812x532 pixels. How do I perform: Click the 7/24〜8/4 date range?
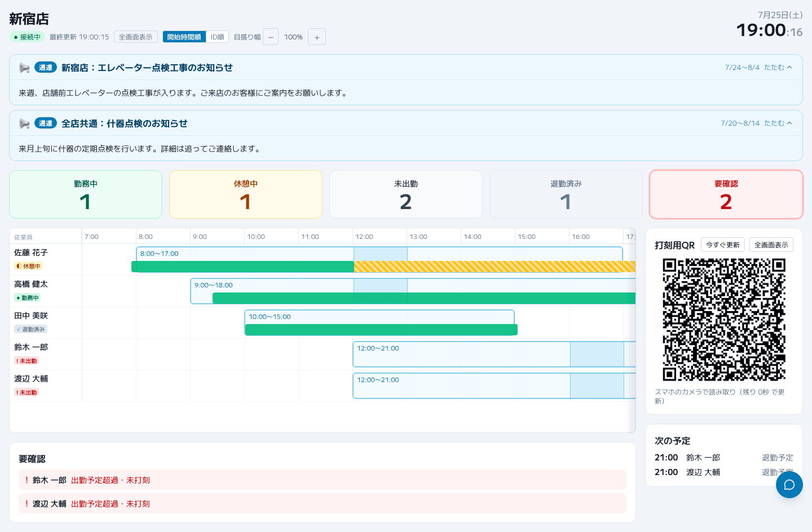742,68
